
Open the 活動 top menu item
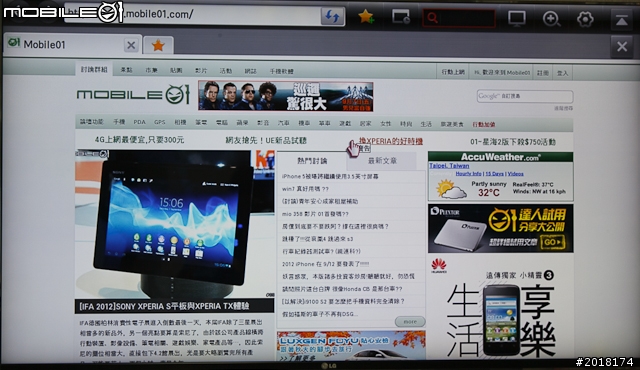[x=226, y=71]
